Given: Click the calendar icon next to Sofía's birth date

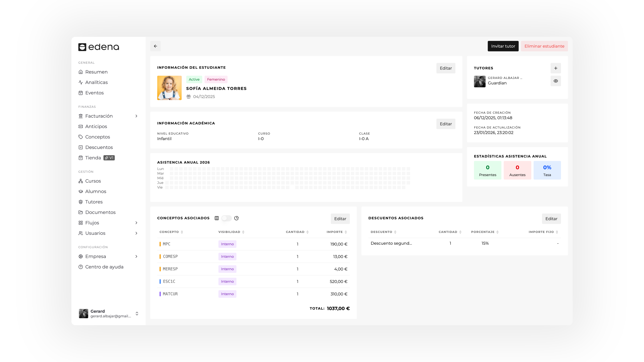Looking at the screenshot, I should 189,96.
